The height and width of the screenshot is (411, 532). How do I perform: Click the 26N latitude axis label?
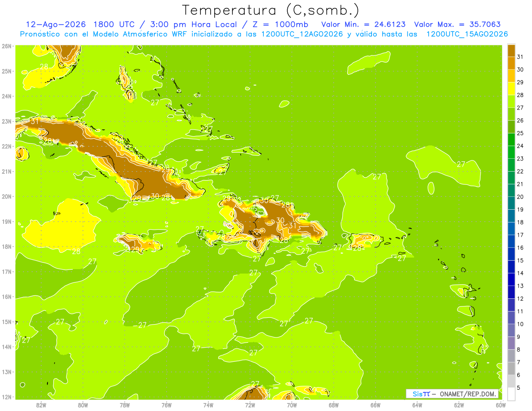[7, 46]
